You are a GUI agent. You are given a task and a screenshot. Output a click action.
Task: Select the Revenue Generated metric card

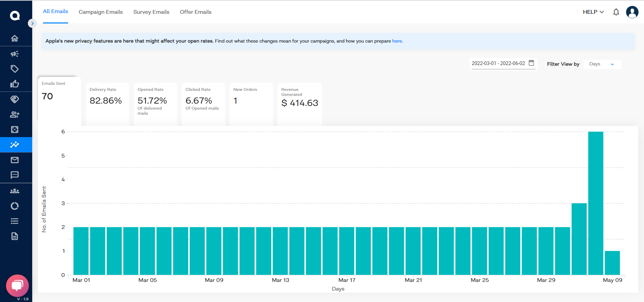300,104
